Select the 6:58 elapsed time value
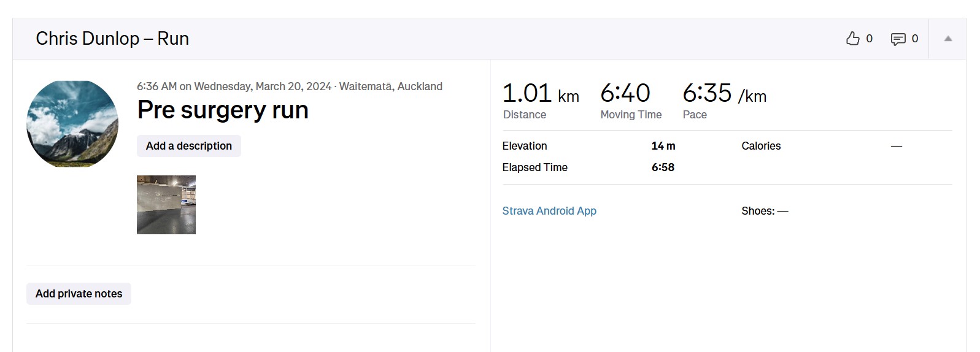Screen dimensions: 980x352 click(x=663, y=167)
